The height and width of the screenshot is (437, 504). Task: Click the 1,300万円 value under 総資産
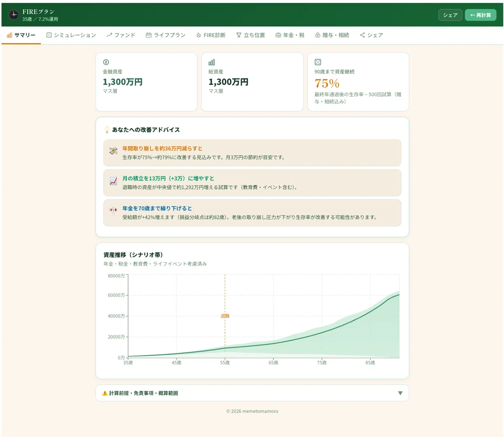[x=228, y=82]
